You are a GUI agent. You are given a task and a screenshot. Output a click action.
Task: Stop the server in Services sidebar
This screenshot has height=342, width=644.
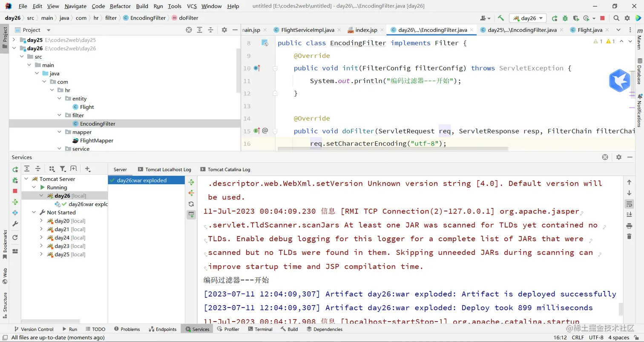(x=15, y=191)
